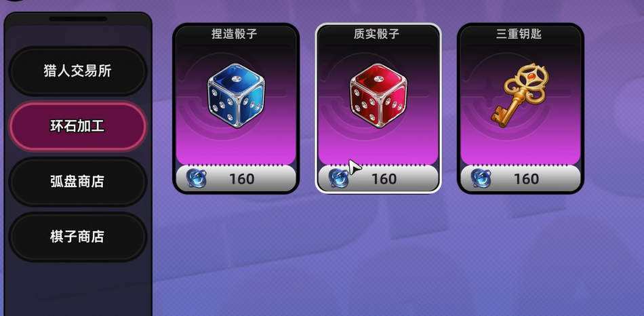The height and width of the screenshot is (316, 644).
Task: Select the 环石加工 tab
Action: (78, 126)
